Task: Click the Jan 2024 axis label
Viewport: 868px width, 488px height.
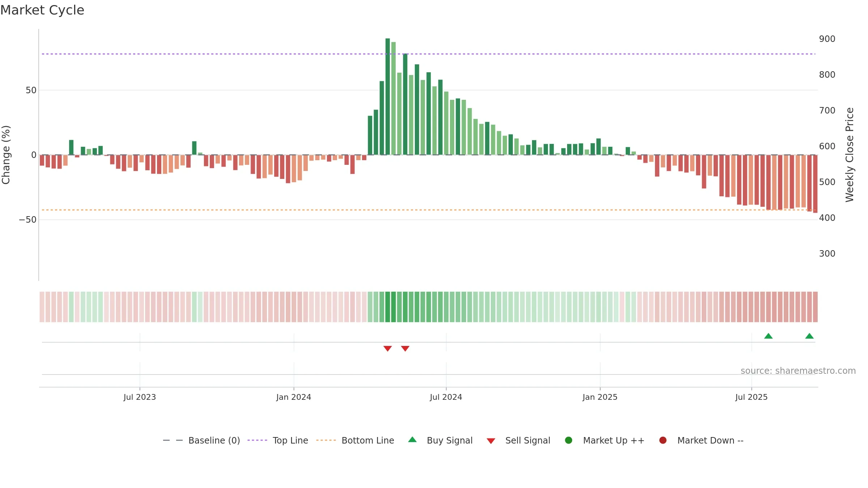Action: [294, 397]
